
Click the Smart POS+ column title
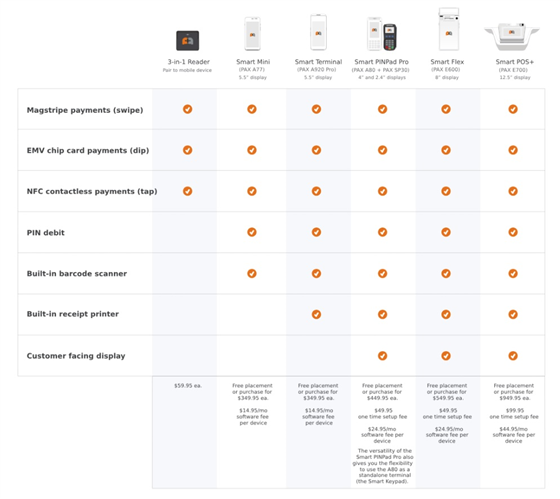(515, 62)
